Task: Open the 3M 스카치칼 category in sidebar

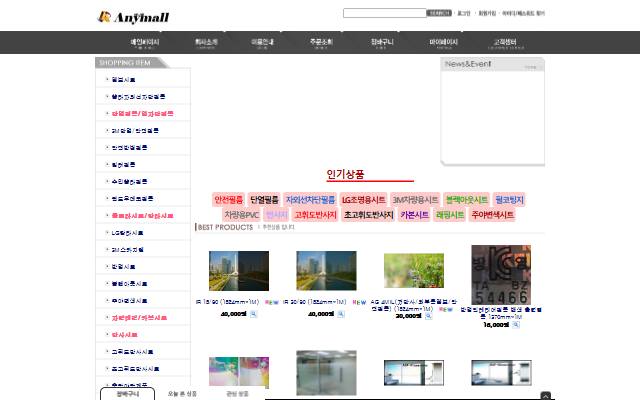Action: click(127, 250)
